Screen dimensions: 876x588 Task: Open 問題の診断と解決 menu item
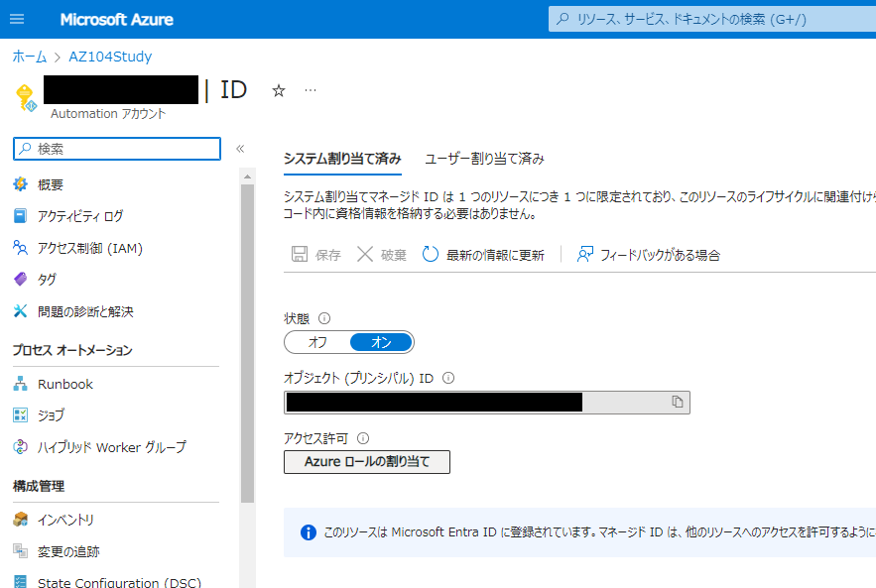(x=85, y=311)
